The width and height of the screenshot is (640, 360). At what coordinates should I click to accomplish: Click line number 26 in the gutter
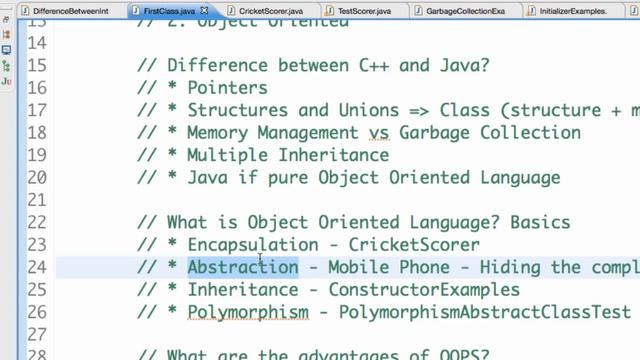[37, 312]
